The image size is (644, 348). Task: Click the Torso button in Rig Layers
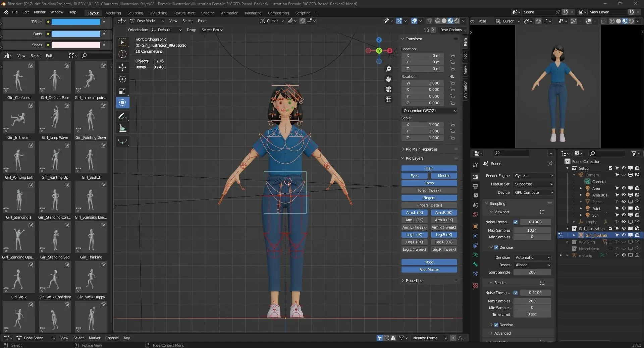429,183
